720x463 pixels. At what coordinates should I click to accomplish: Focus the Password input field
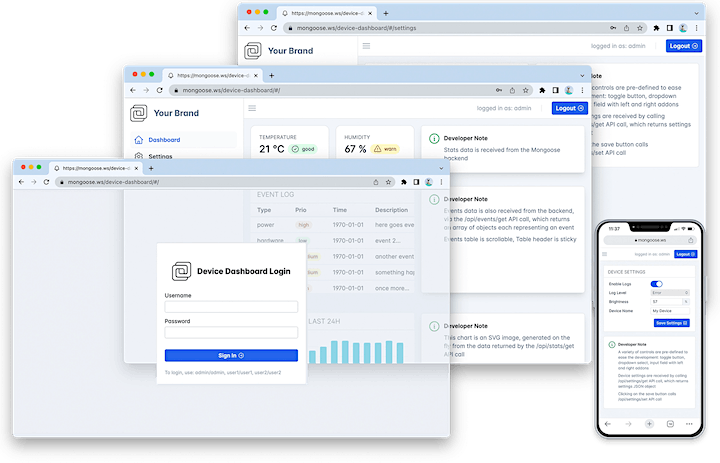[x=231, y=332]
